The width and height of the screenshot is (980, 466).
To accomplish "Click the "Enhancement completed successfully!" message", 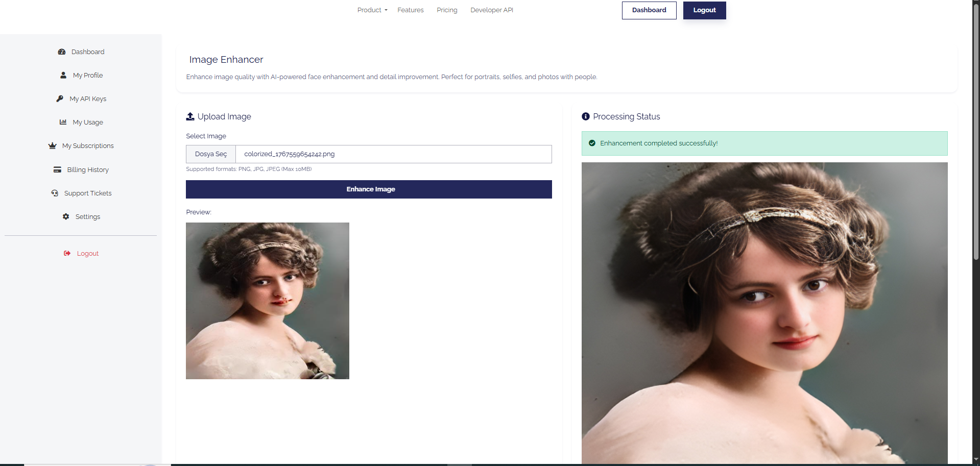I will click(x=659, y=143).
